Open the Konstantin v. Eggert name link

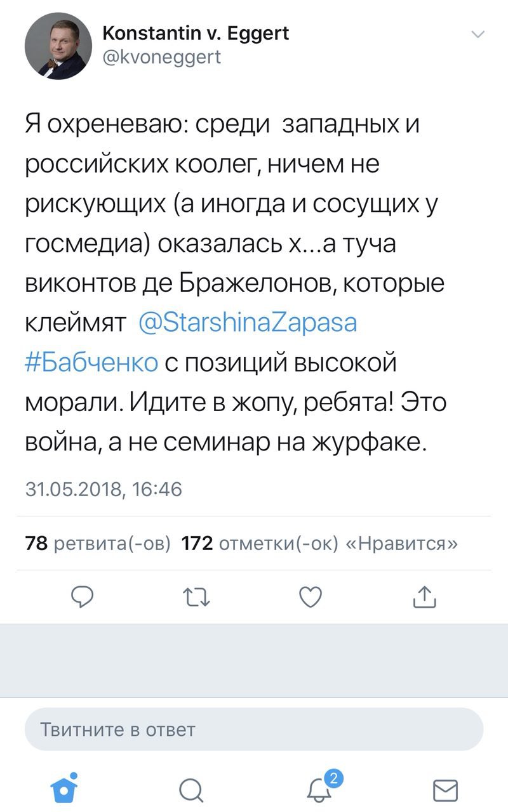[x=195, y=33]
